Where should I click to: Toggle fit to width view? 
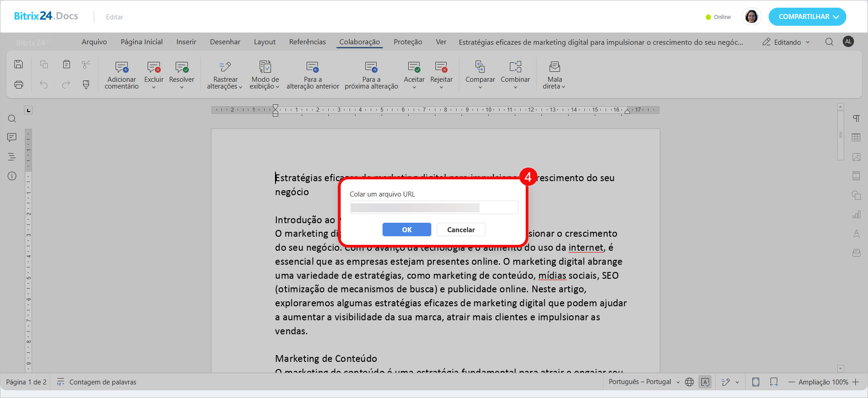(x=774, y=382)
